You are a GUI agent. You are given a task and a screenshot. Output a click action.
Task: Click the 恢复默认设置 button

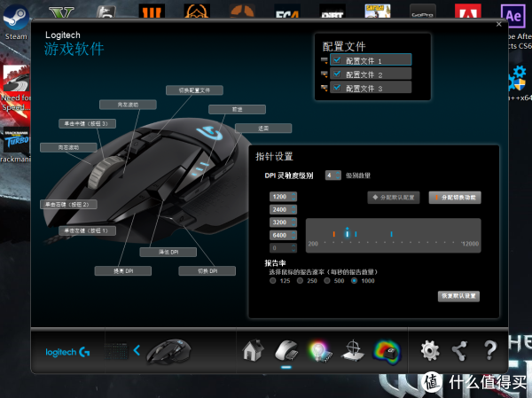point(458,296)
